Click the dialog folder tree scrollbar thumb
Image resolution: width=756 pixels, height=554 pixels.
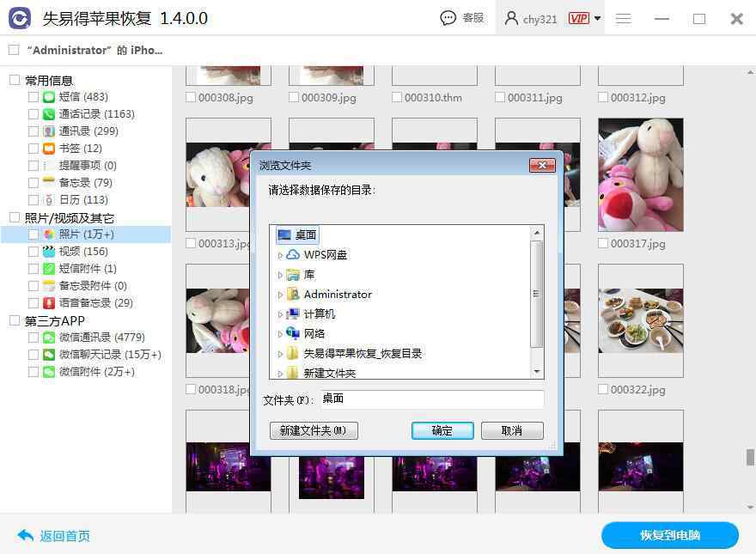pyautogui.click(x=536, y=294)
